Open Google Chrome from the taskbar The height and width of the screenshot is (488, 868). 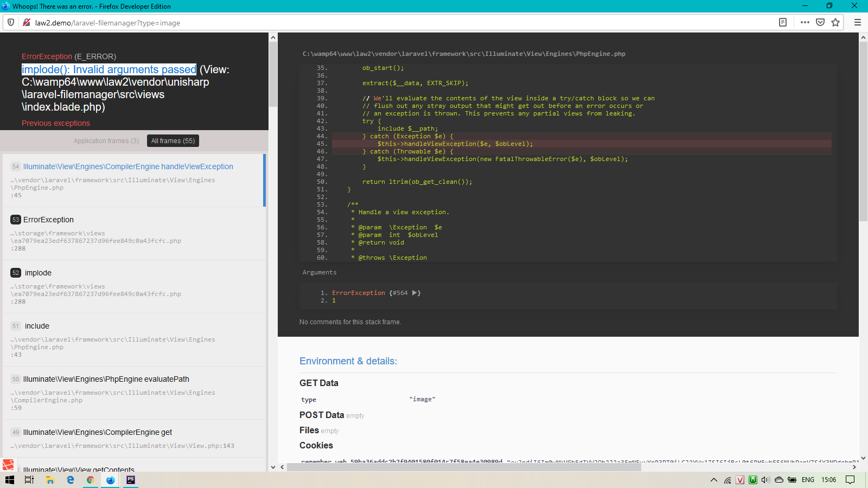coord(91,480)
